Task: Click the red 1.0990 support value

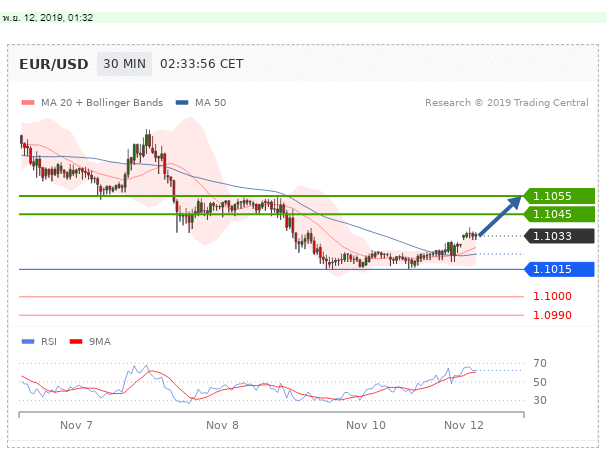Action: click(x=552, y=315)
